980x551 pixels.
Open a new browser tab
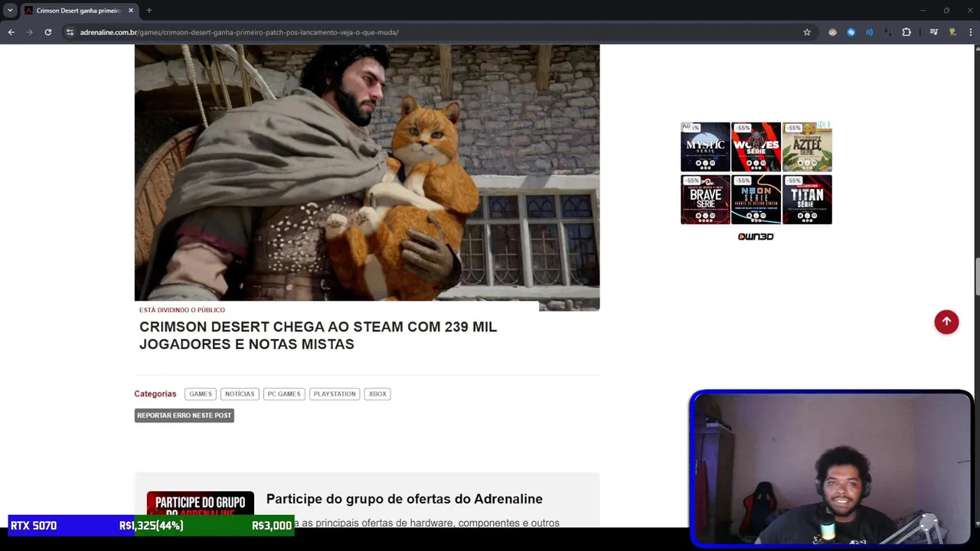(x=149, y=10)
